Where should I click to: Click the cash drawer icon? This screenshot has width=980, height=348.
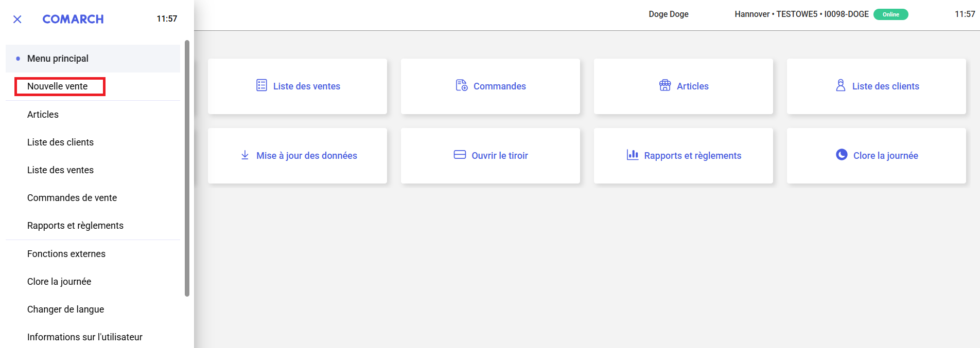click(x=460, y=155)
